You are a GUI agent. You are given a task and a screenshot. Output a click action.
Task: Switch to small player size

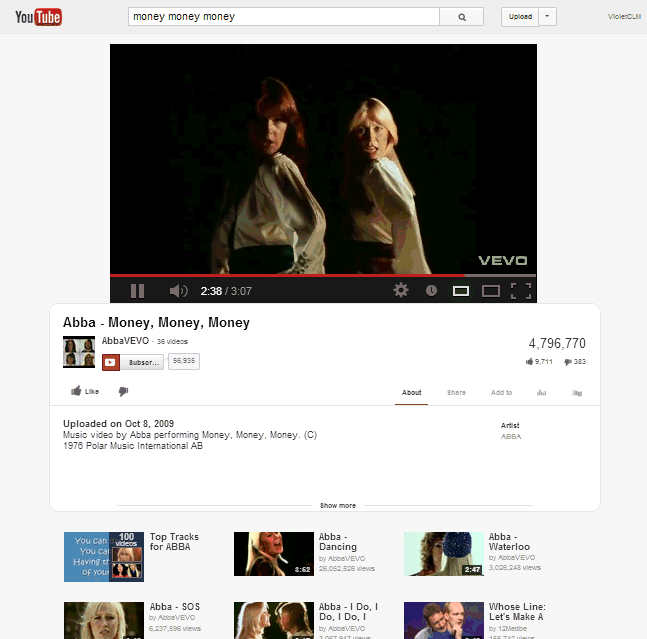[460, 291]
